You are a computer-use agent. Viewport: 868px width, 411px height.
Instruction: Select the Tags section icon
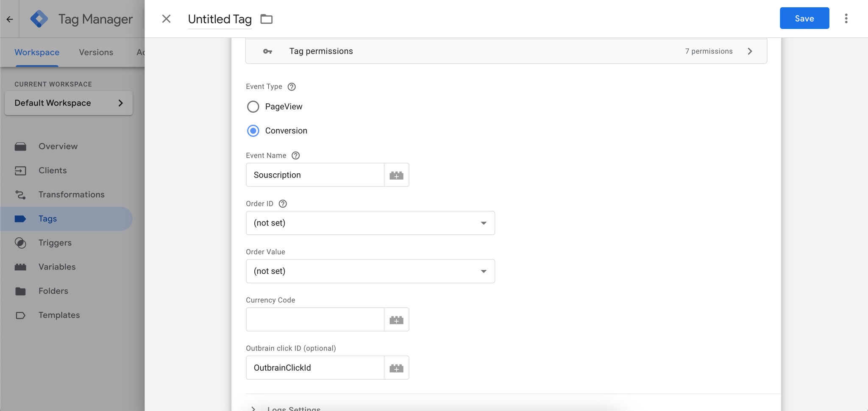[x=20, y=219]
